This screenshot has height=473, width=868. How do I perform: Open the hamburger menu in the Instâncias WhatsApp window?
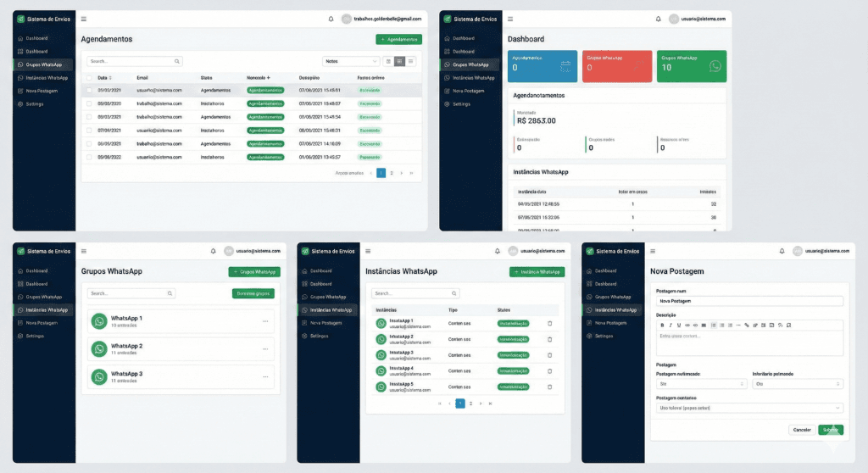point(368,251)
